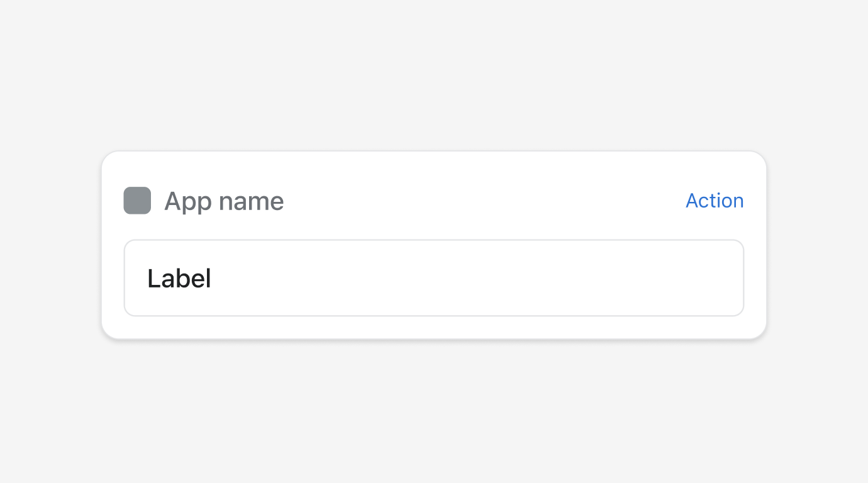The width and height of the screenshot is (868, 483).
Task: Click the gray app icon square
Action: click(x=137, y=201)
